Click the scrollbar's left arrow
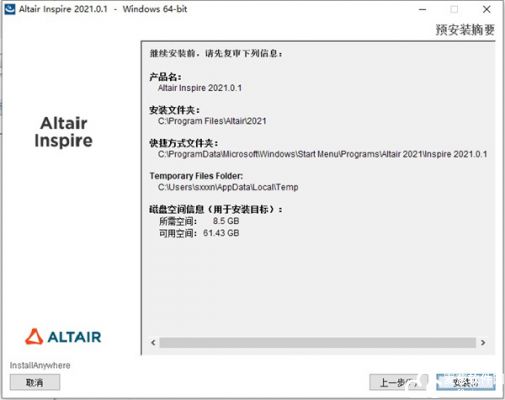The image size is (505, 400). [153, 342]
